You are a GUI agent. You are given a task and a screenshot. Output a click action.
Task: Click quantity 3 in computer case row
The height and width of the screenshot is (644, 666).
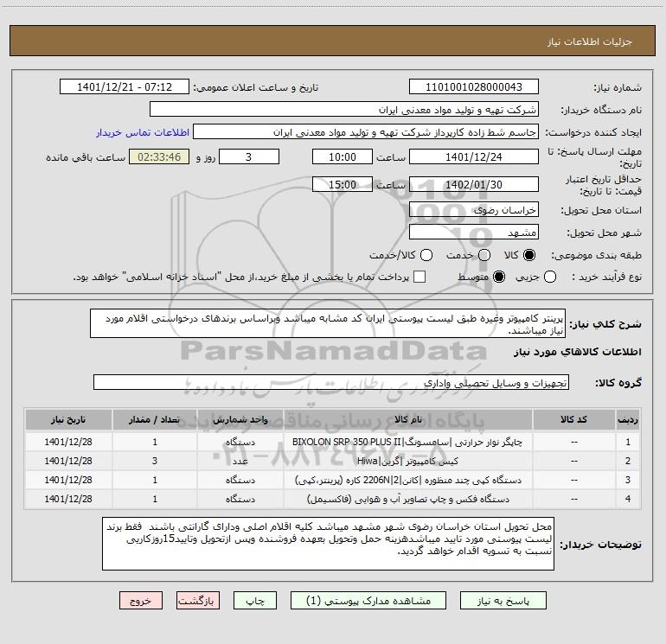155,461
